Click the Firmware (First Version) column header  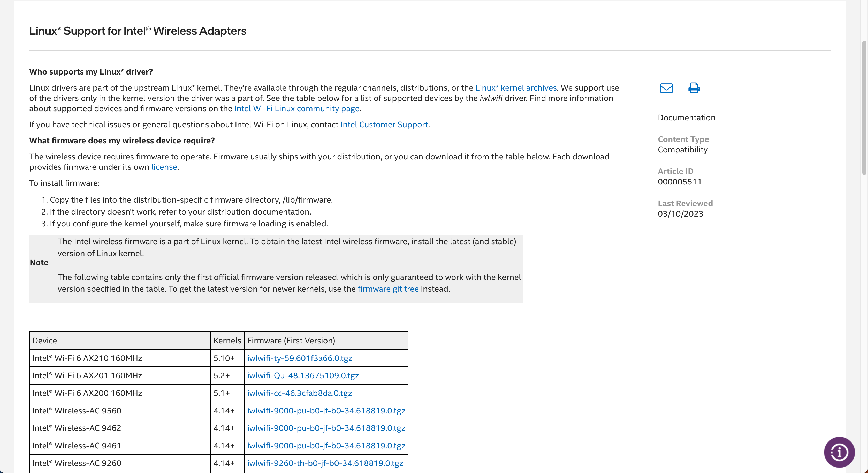click(326, 341)
